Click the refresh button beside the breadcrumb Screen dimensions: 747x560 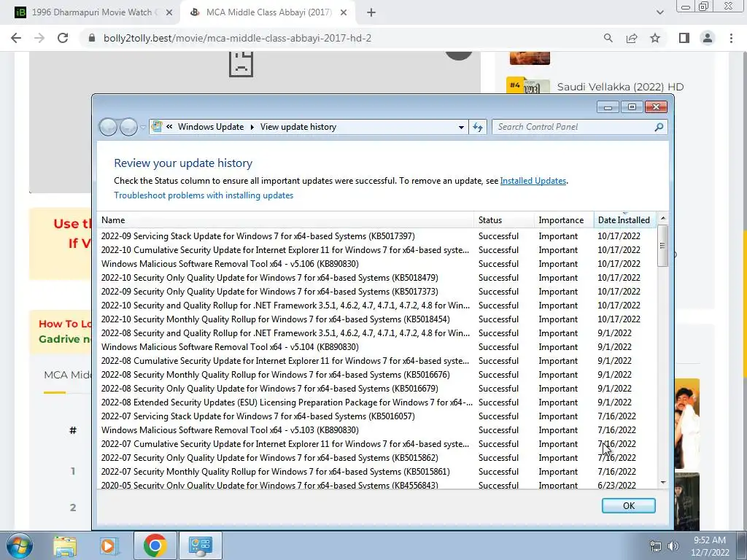pyautogui.click(x=478, y=127)
